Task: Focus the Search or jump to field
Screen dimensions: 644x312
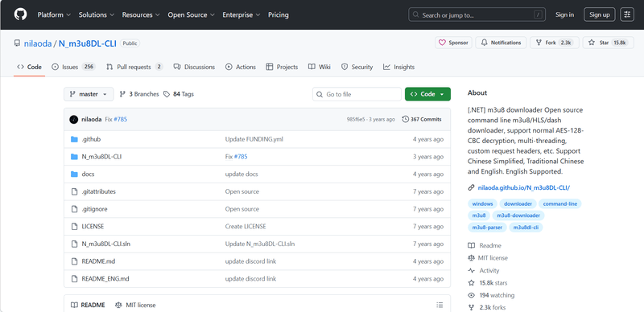Action: (477, 14)
